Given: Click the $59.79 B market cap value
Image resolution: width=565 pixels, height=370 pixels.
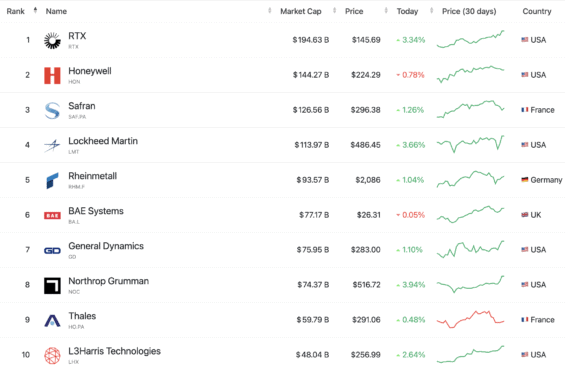Looking at the screenshot, I should pyautogui.click(x=312, y=320).
